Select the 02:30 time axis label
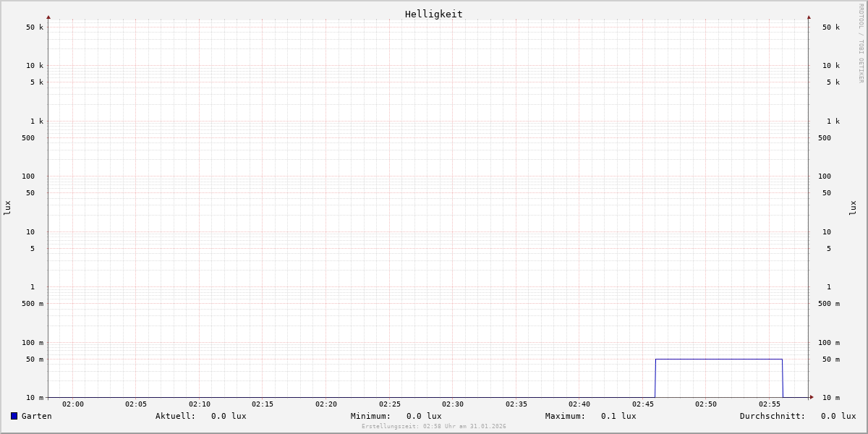 (x=453, y=404)
